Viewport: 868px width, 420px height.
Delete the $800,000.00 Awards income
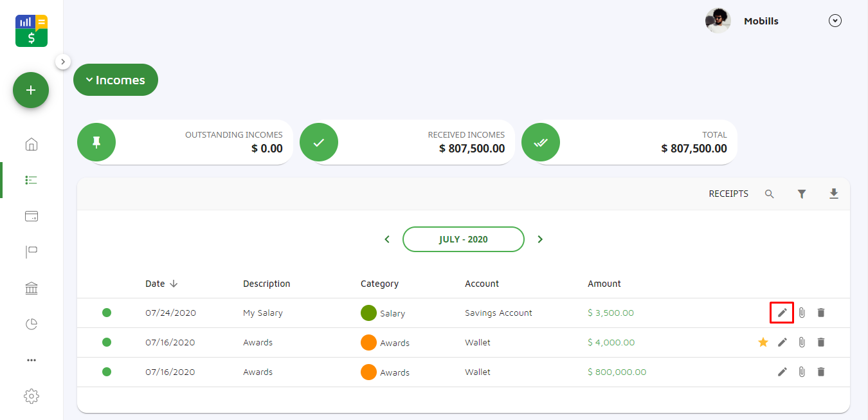[820, 372]
